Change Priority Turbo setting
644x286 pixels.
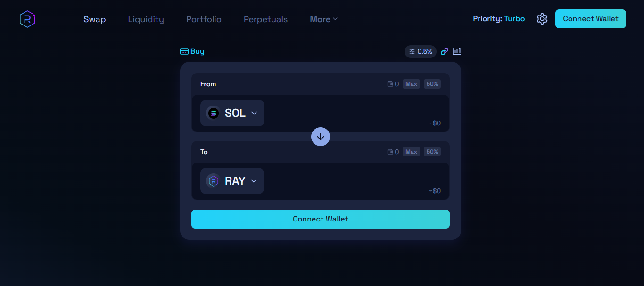pyautogui.click(x=499, y=19)
